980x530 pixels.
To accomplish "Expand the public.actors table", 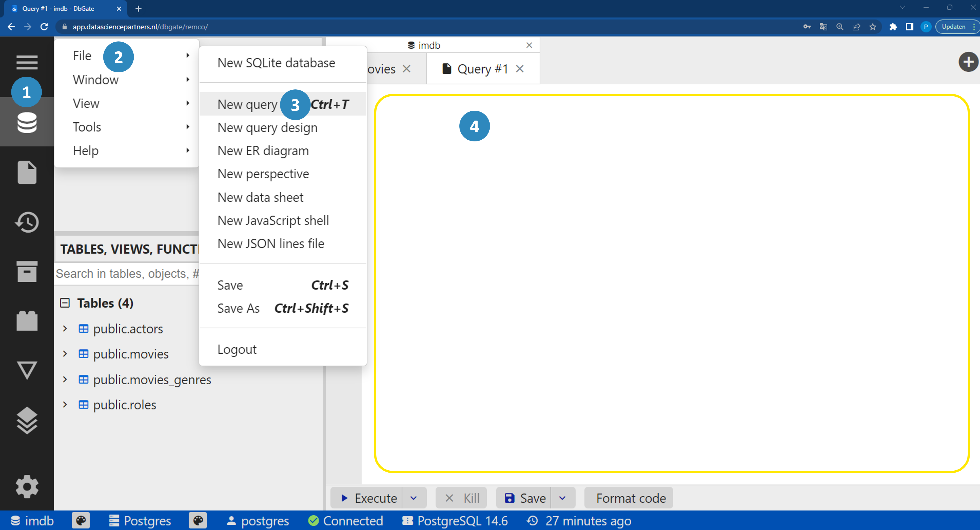I will click(65, 329).
